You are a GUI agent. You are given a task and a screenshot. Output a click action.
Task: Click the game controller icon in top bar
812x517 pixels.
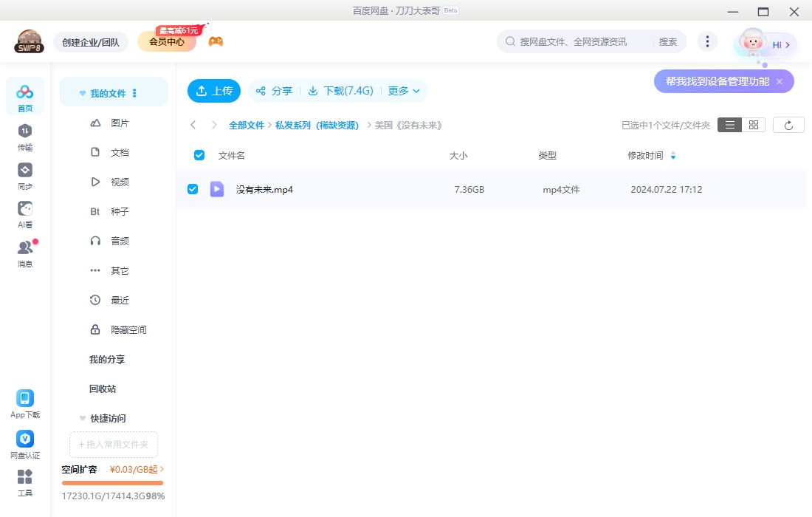[215, 41]
